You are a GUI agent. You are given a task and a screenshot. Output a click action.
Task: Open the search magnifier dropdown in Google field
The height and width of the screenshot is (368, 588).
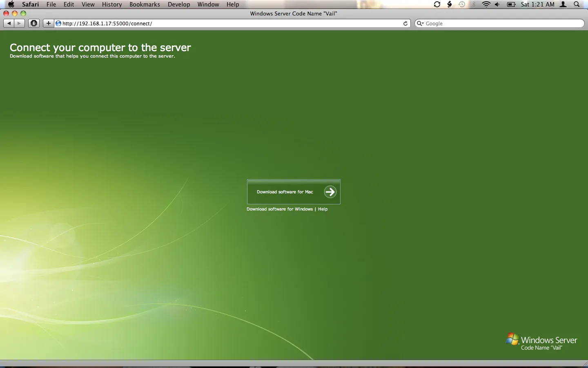[x=420, y=23]
